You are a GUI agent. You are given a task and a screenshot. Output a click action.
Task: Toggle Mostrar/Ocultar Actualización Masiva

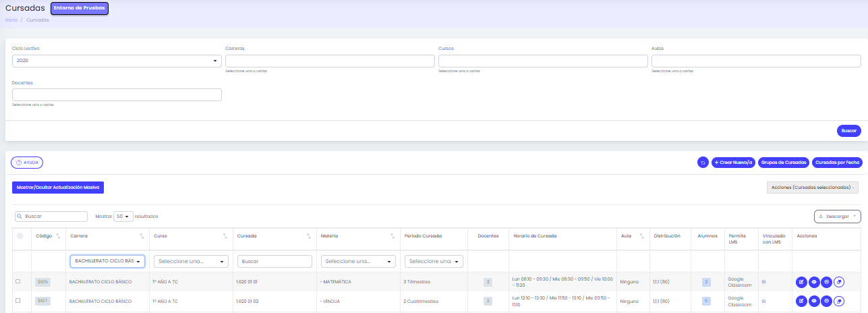(x=58, y=188)
